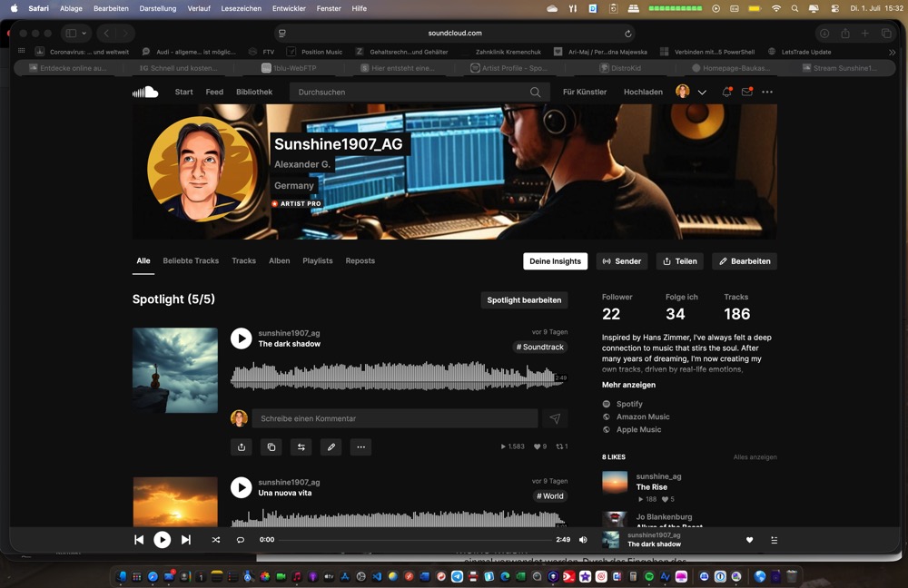Toggle shuffle in the bottom player
This screenshot has width=908, height=588.
point(216,540)
